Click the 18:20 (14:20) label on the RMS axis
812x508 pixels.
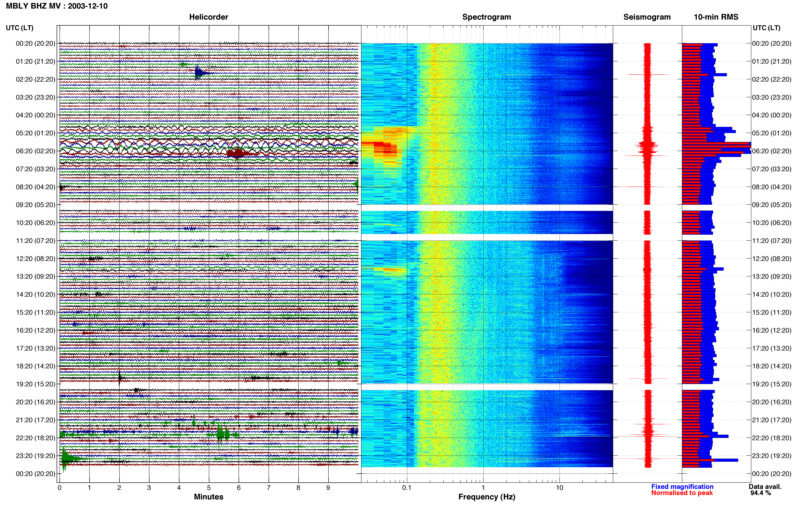(x=772, y=366)
